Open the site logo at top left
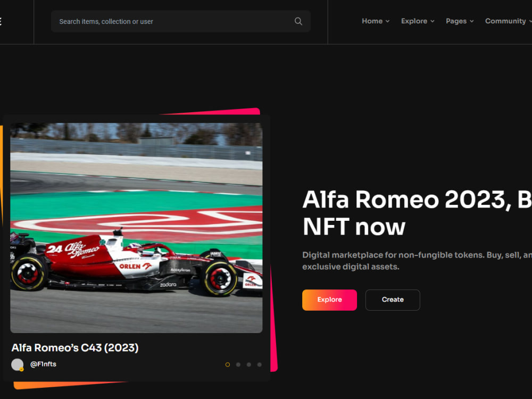 coord(3,21)
